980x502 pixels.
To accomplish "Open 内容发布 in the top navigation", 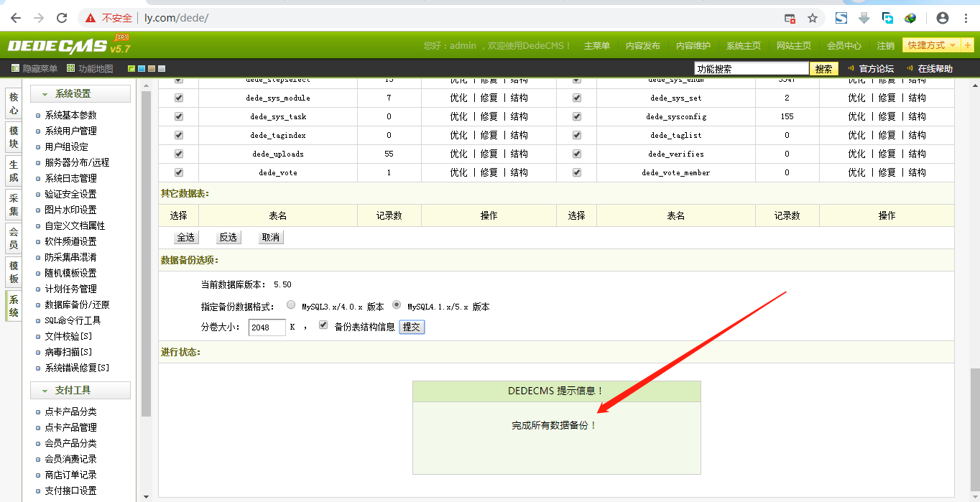I will [x=642, y=46].
